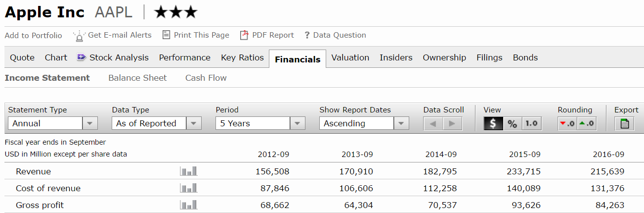
Task: Open the Insiders tab
Action: pyautogui.click(x=396, y=57)
